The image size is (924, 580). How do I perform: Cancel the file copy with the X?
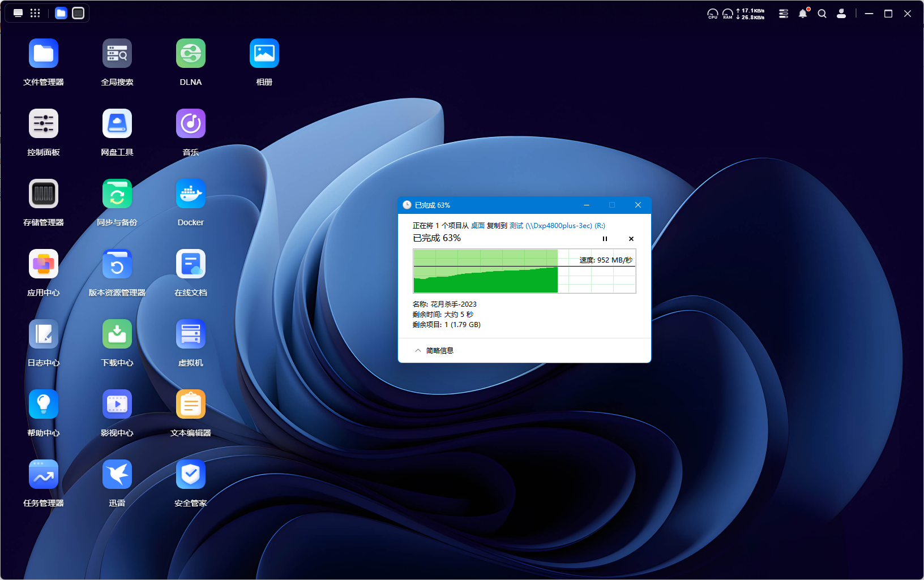631,239
